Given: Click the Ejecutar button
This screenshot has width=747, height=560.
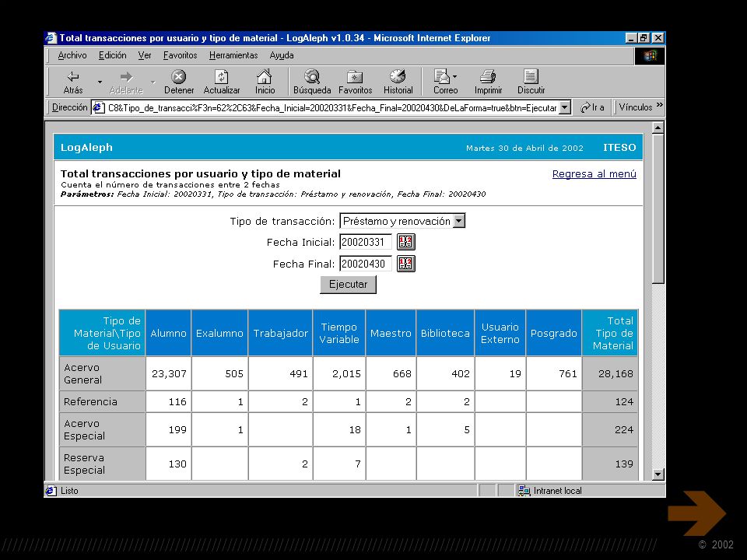Looking at the screenshot, I should pyautogui.click(x=349, y=285).
